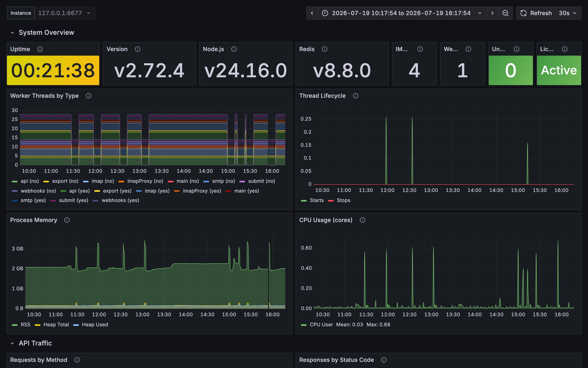
Task: Click the Active license status value
Action: (x=559, y=70)
